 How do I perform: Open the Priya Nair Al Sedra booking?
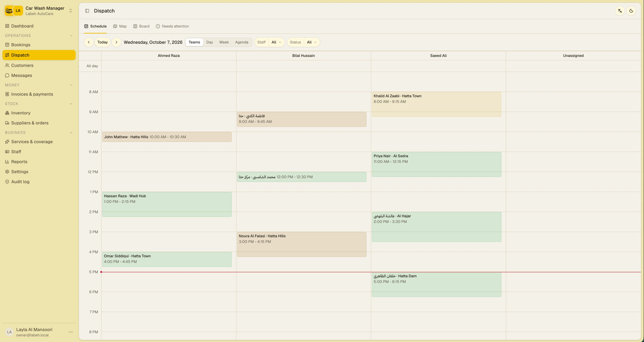point(436,164)
